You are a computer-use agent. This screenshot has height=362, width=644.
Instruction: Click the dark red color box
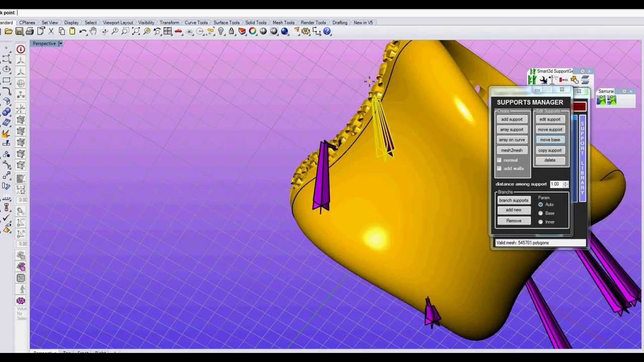coord(580,107)
